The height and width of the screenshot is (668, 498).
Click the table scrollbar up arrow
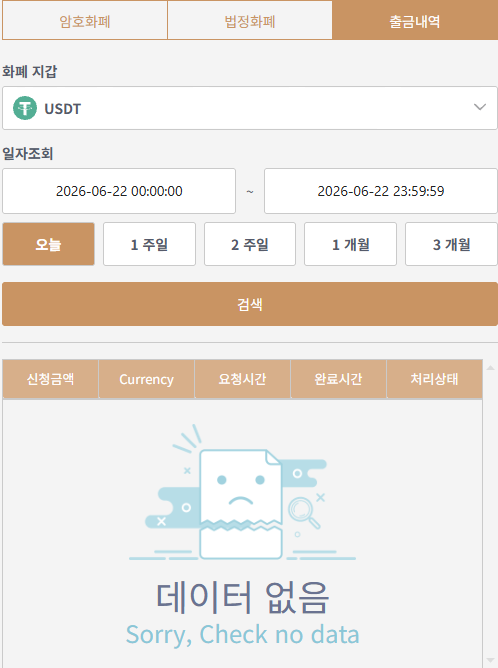click(490, 368)
